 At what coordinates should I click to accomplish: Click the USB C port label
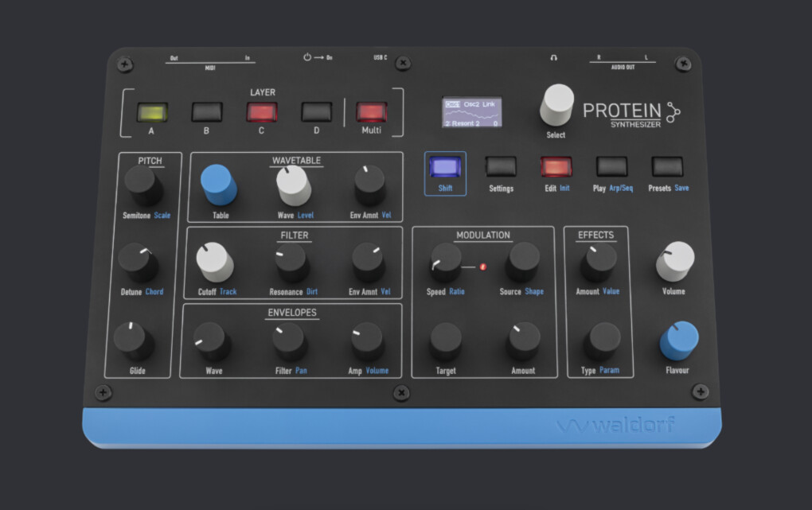(x=380, y=57)
